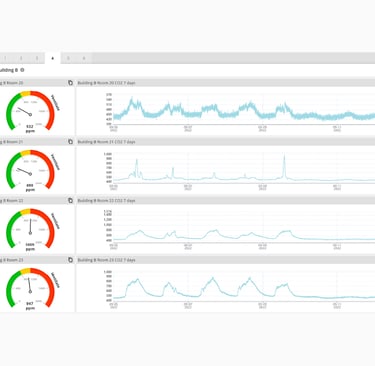
Task: Switch to dashboard tab 2
Action: click(x=21, y=58)
